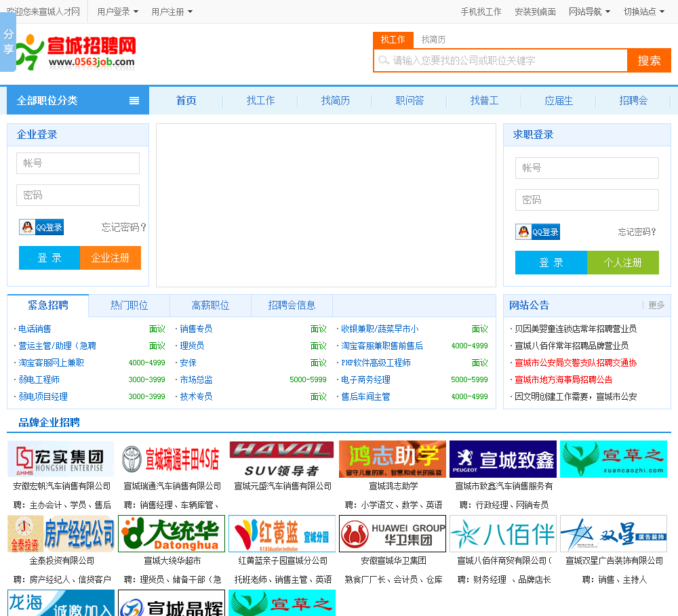Switch to the 高薪职位 tab
Screen dimensions: 678x616
pyautogui.click(x=210, y=305)
